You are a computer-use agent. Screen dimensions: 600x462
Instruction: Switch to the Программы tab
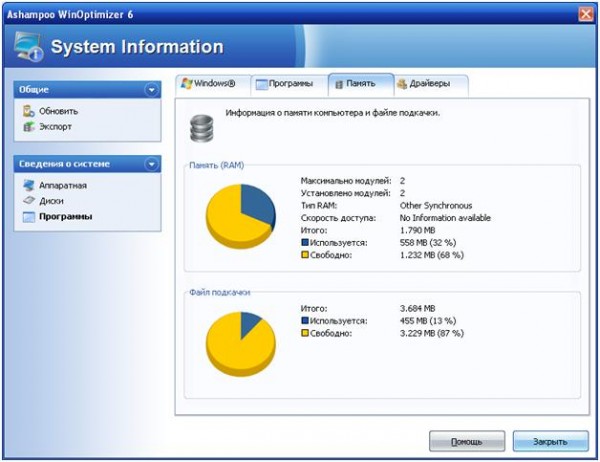pos(289,84)
